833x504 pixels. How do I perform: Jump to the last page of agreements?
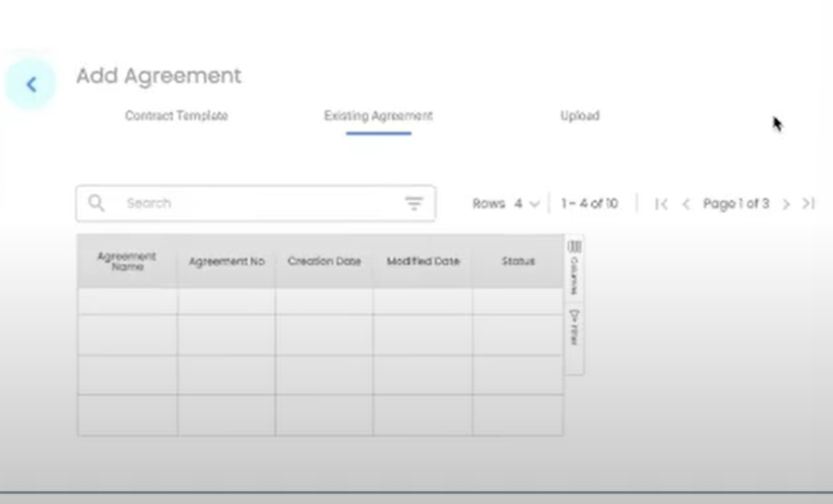808,204
